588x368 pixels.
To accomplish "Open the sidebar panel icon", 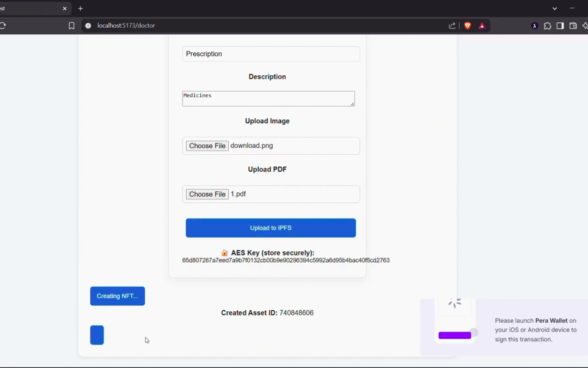I will click(x=560, y=25).
